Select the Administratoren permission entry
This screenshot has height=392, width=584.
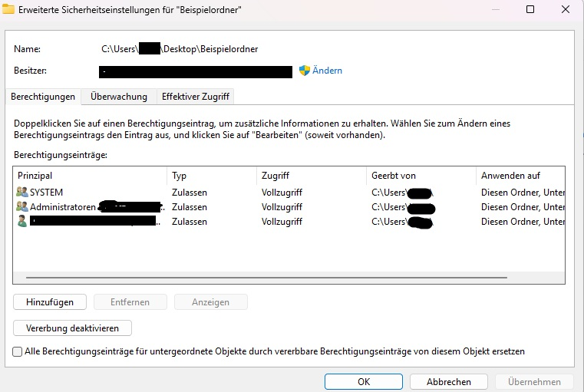289,207
